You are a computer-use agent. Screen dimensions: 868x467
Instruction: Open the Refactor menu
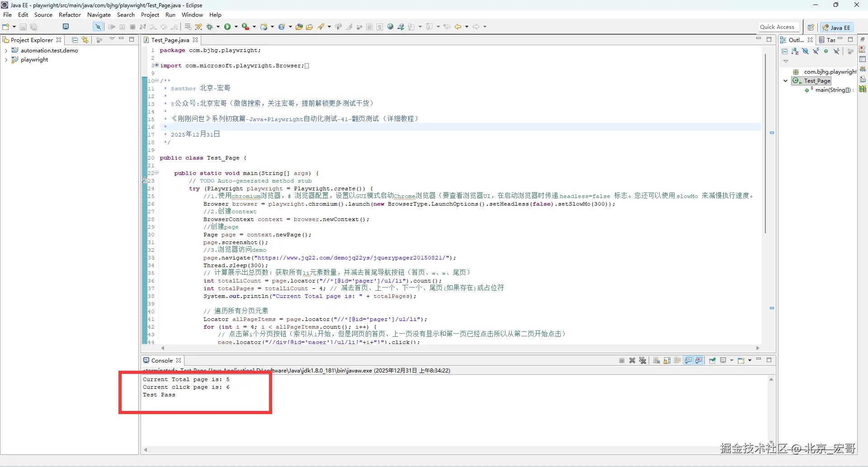[70, 15]
